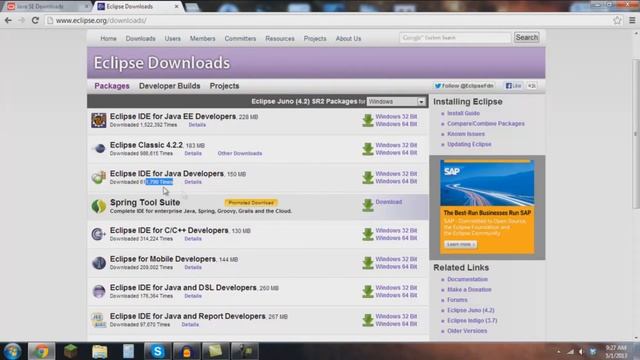This screenshot has width=640, height=360.
Task: Open the file explorer taskbar icon
Action: 99,351
